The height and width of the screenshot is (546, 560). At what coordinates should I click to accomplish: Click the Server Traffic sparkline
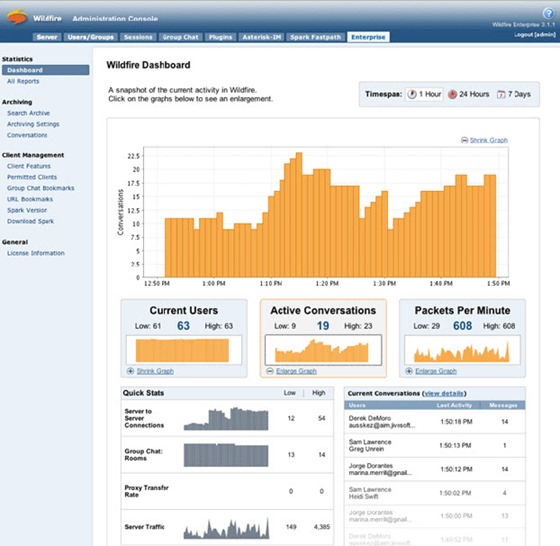[226, 528]
